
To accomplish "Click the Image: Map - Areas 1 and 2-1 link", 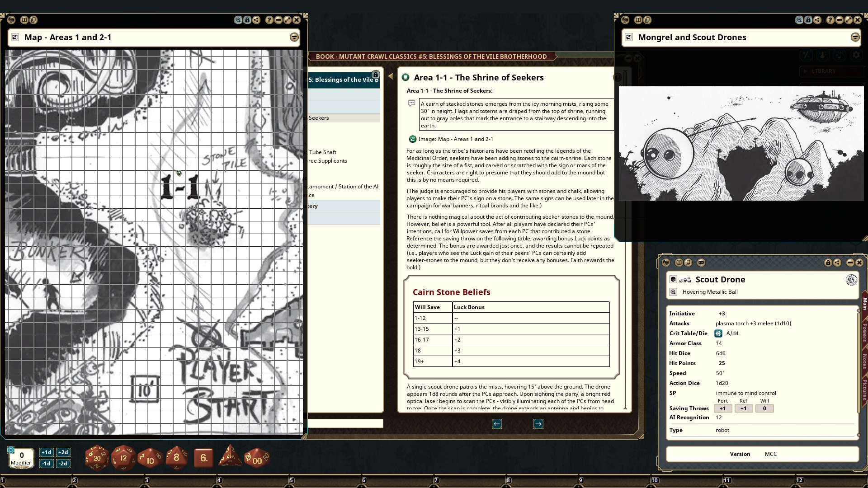I will (x=456, y=139).
